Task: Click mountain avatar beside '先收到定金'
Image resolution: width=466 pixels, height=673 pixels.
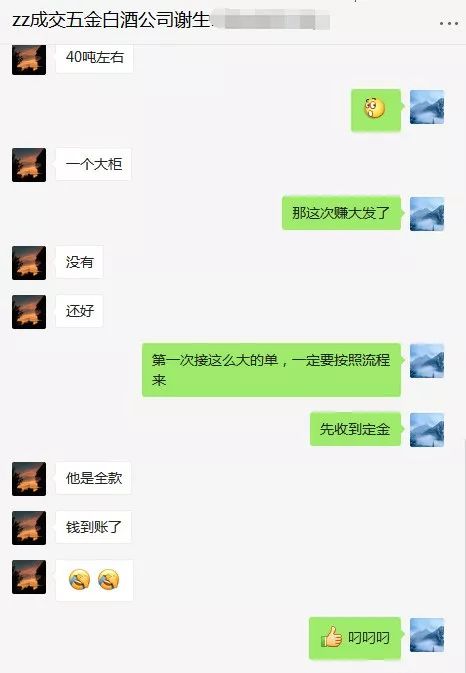Action: 427,430
